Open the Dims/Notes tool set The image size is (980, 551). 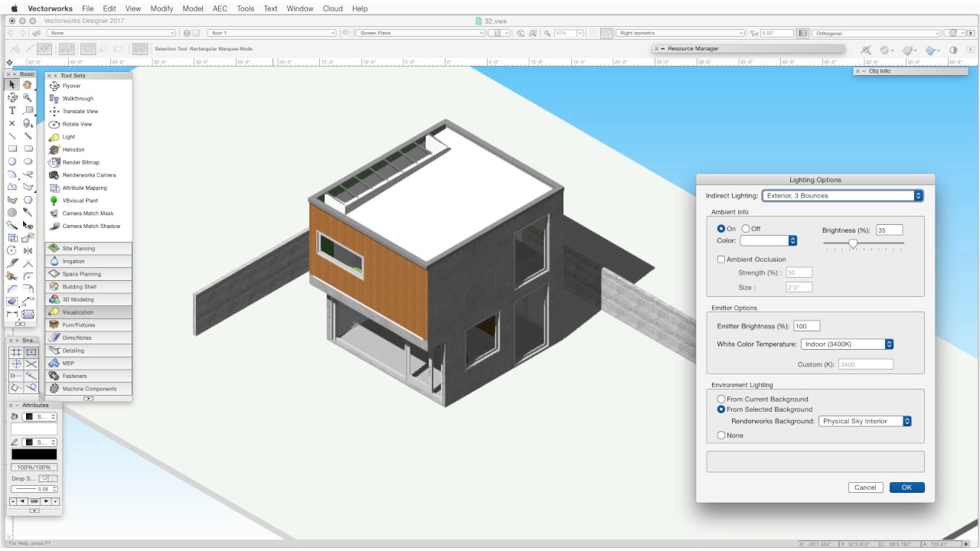pos(88,337)
